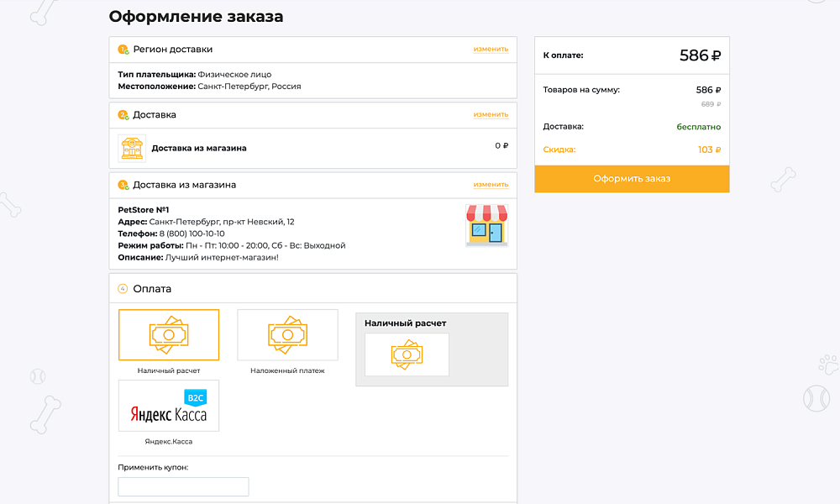This screenshot has width=840, height=504.
Task: Click the cash icon inside the selected payment preview
Action: click(406, 354)
